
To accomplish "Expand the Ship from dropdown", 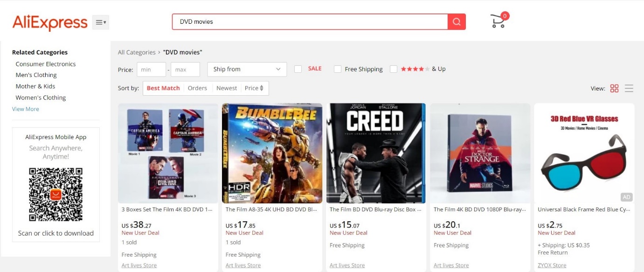I will (x=247, y=69).
